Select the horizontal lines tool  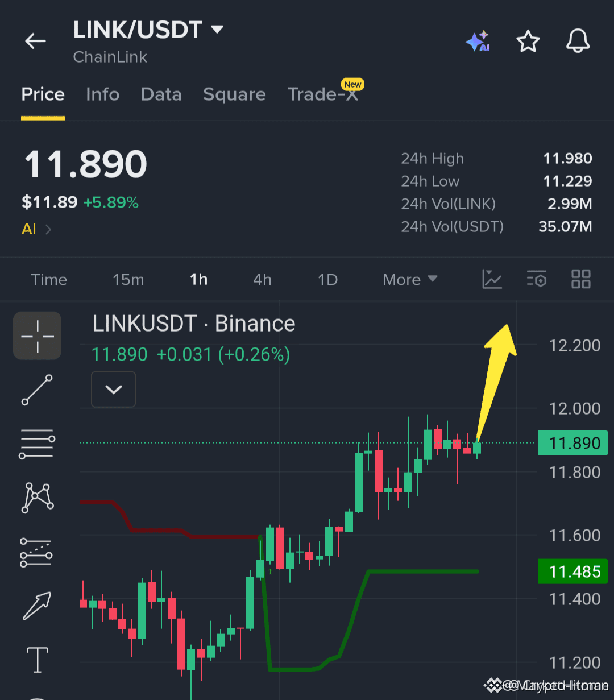point(38,444)
